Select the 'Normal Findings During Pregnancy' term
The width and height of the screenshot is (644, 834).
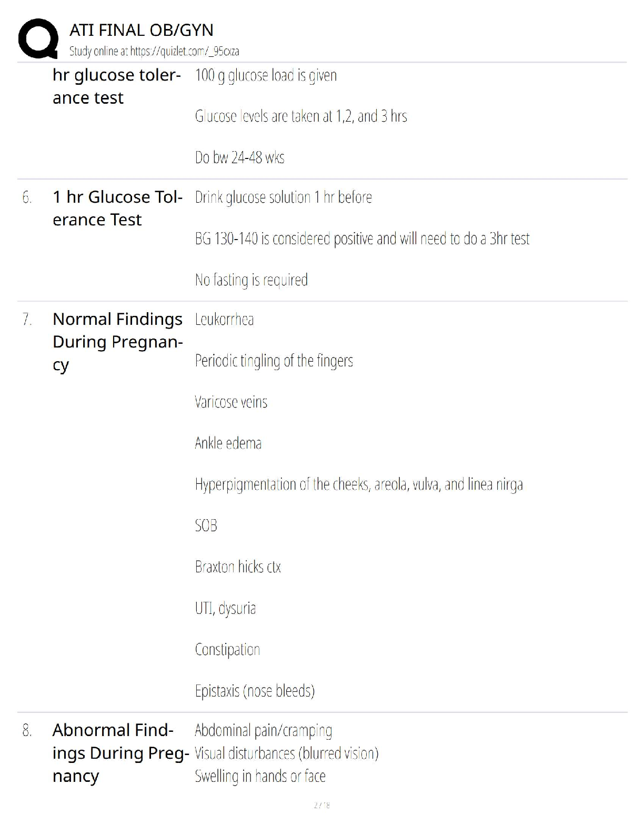pyautogui.click(x=117, y=342)
